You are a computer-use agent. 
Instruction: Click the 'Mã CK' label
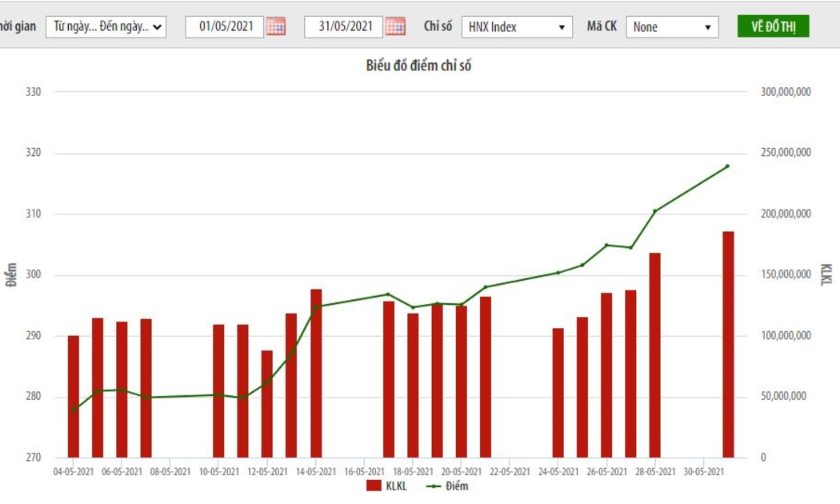[602, 26]
